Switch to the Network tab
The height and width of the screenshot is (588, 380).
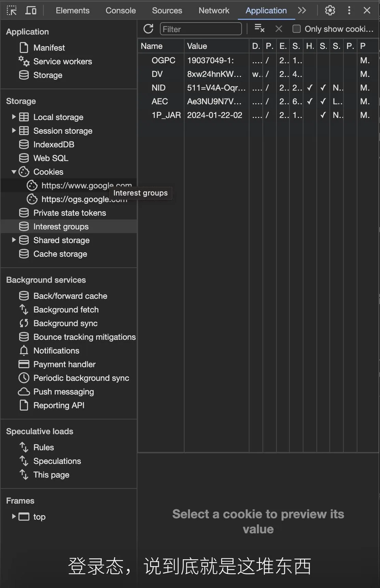pos(214,11)
